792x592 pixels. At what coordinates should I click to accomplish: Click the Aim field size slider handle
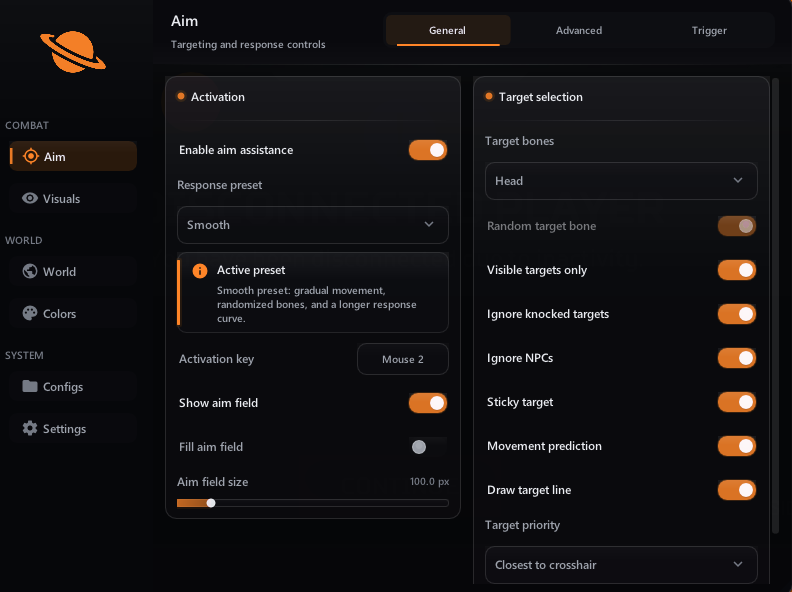click(x=211, y=503)
